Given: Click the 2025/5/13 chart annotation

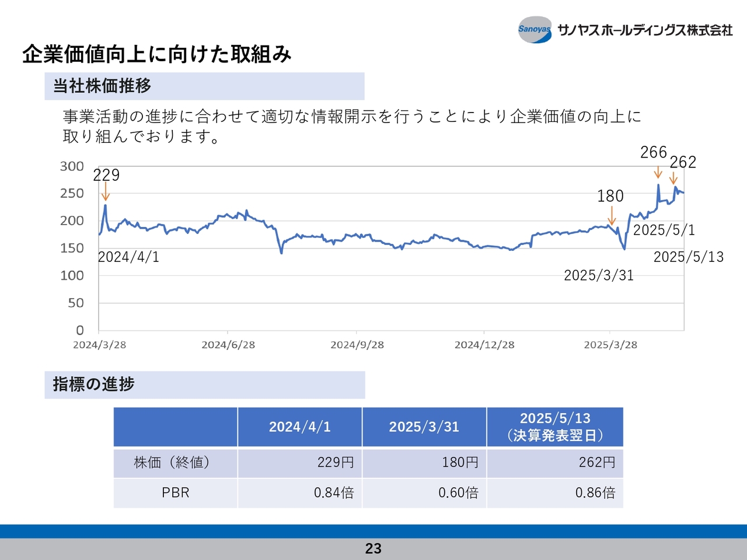Looking at the screenshot, I should (x=689, y=257).
